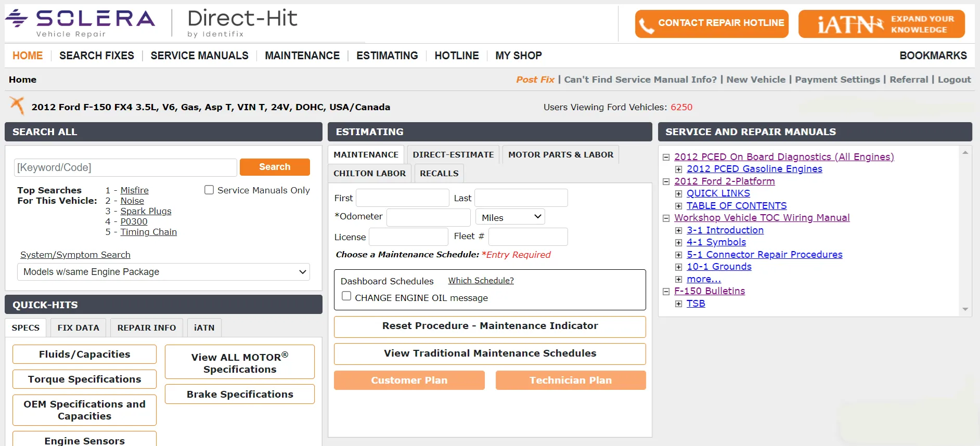Viewport: 980px width, 446px height.
Task: Click the orange vehicle icon beside F-150
Action: coord(17,105)
